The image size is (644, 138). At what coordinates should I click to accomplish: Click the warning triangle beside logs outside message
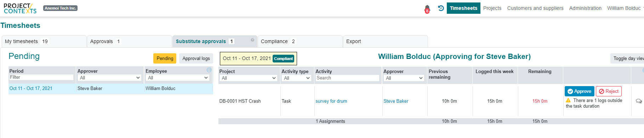[x=568, y=100]
